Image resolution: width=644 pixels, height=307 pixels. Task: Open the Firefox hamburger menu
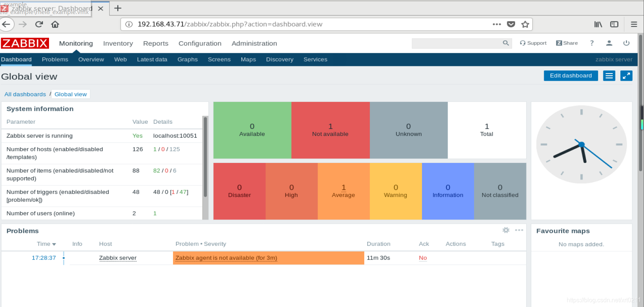pos(634,24)
